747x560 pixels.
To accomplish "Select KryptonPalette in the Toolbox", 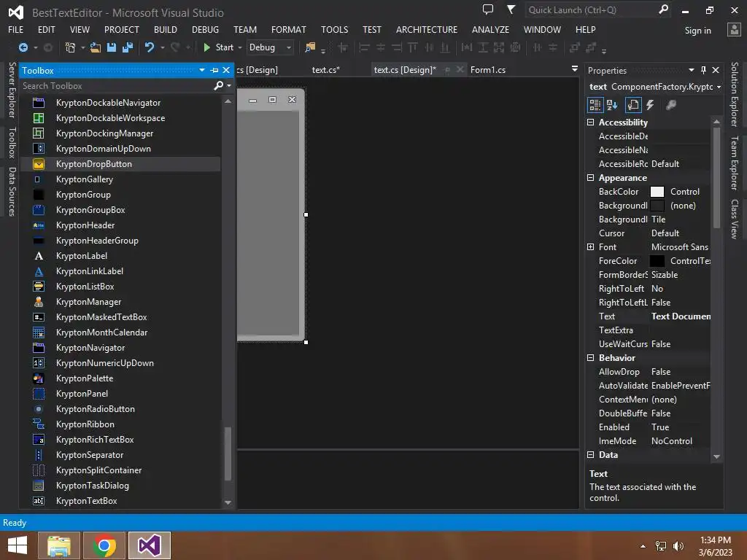I will (x=120, y=378).
